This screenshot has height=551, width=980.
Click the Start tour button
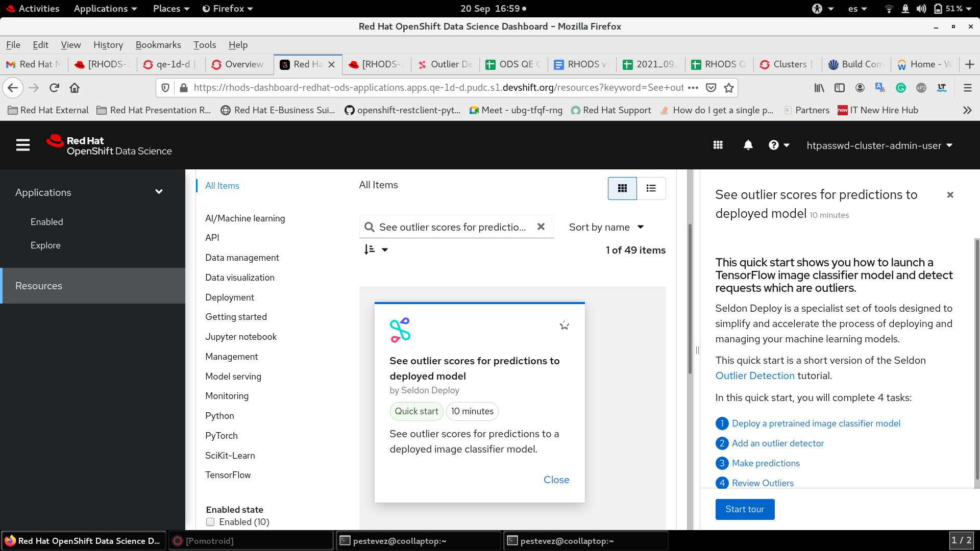[745, 509]
